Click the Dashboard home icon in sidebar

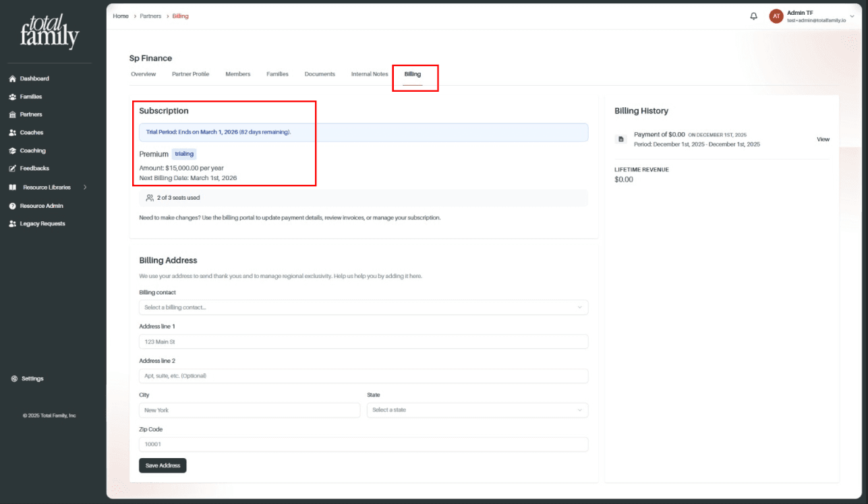point(12,79)
